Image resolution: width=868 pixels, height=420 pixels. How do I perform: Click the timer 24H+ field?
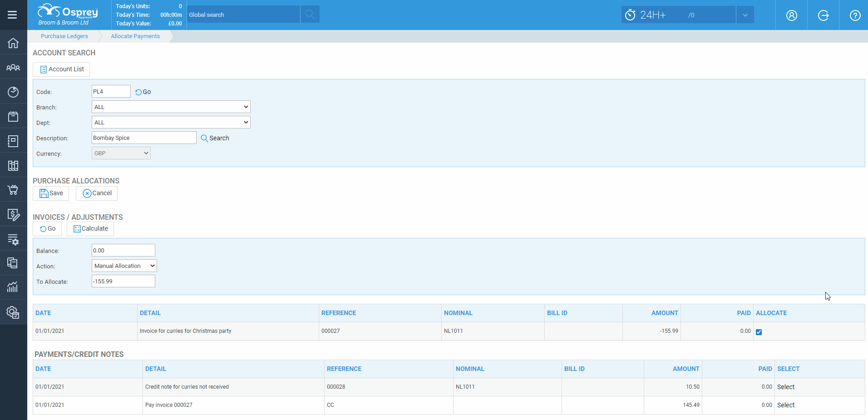click(x=679, y=15)
